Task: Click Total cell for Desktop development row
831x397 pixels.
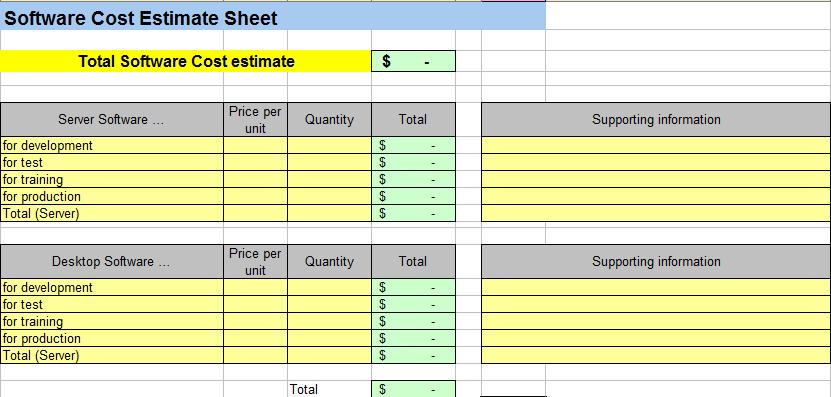Action: tap(413, 287)
